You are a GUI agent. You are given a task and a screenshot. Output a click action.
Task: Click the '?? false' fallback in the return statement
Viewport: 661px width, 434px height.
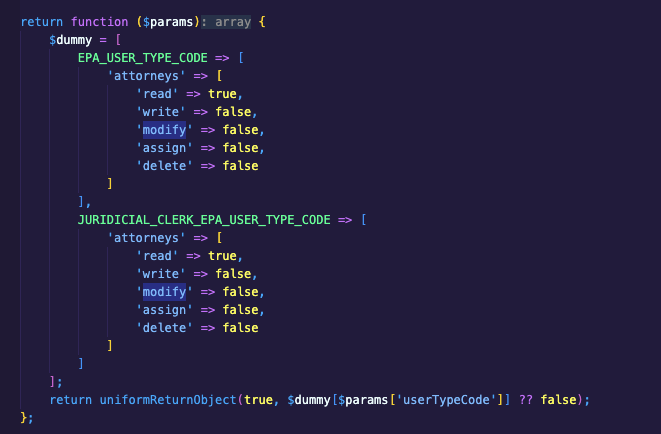pyautogui.click(x=546, y=399)
